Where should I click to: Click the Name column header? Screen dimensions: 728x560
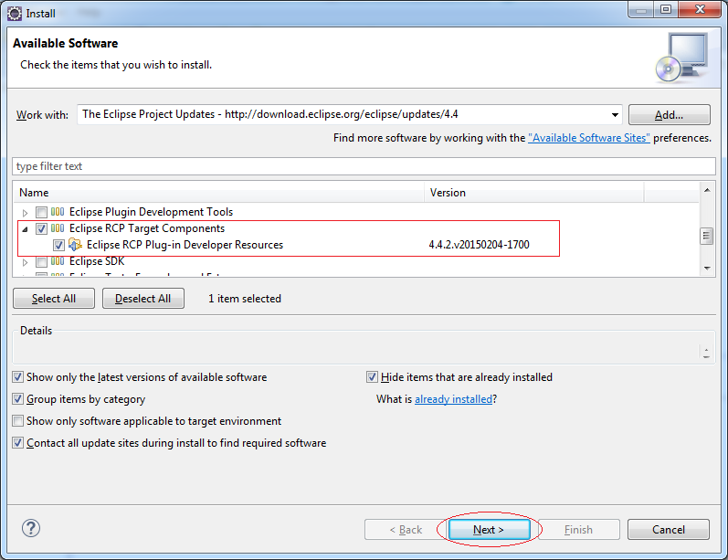coord(218,193)
